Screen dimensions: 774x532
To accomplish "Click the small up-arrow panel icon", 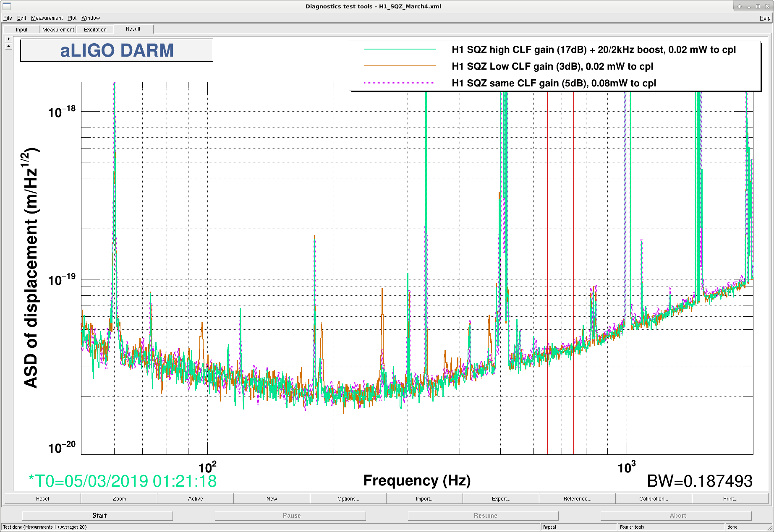I will (9, 46).
